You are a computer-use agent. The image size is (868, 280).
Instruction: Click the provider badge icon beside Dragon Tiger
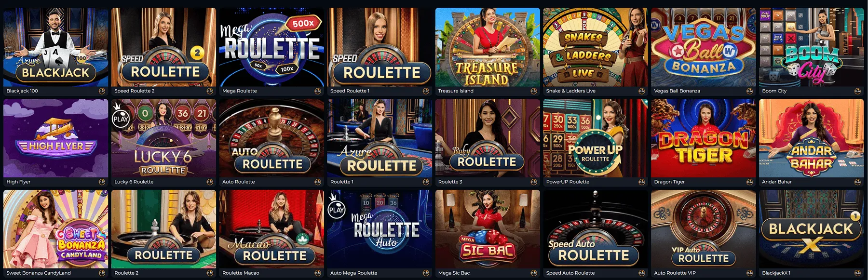pyautogui.click(x=749, y=182)
